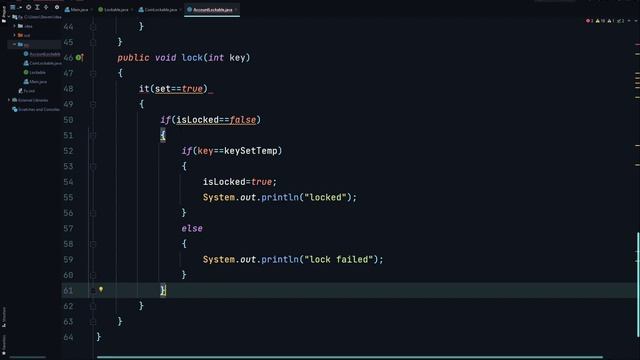Image resolution: width=640 pixels, height=360 pixels.
Task: Click the typo check-mark count indicator
Action: (620, 20)
